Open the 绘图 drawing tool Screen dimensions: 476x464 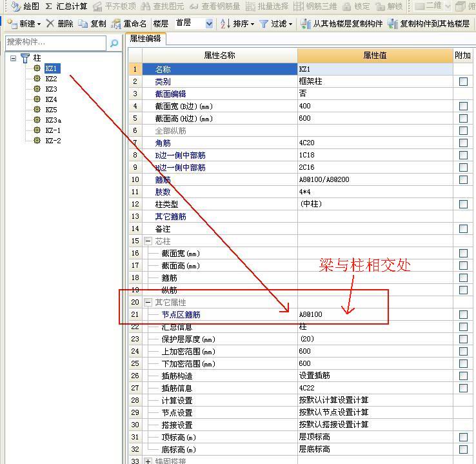[25, 6]
